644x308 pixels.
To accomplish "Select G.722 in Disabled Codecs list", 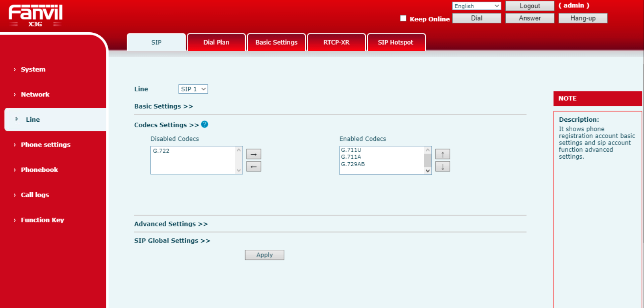I will click(161, 151).
